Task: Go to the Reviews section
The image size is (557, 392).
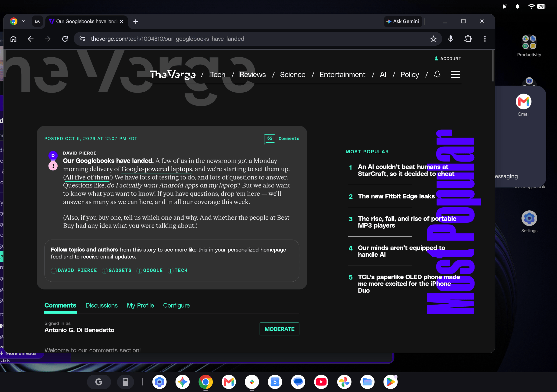Action: pyautogui.click(x=253, y=74)
